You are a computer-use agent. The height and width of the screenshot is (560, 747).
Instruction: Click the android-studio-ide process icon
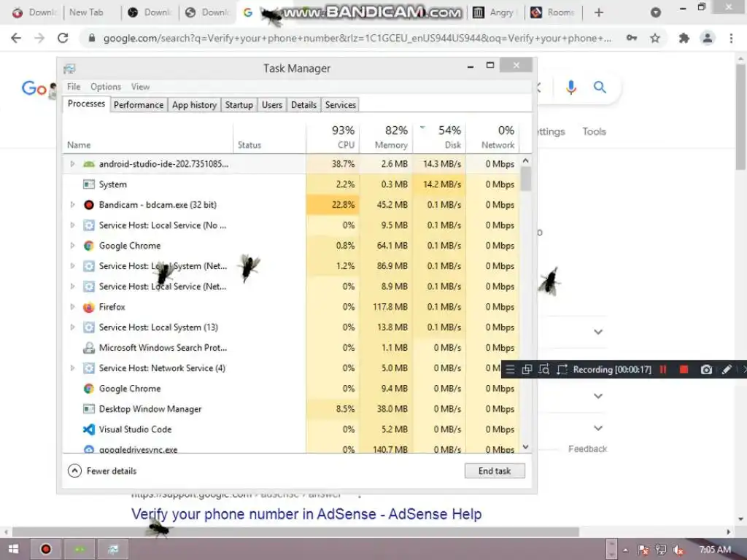tap(88, 164)
